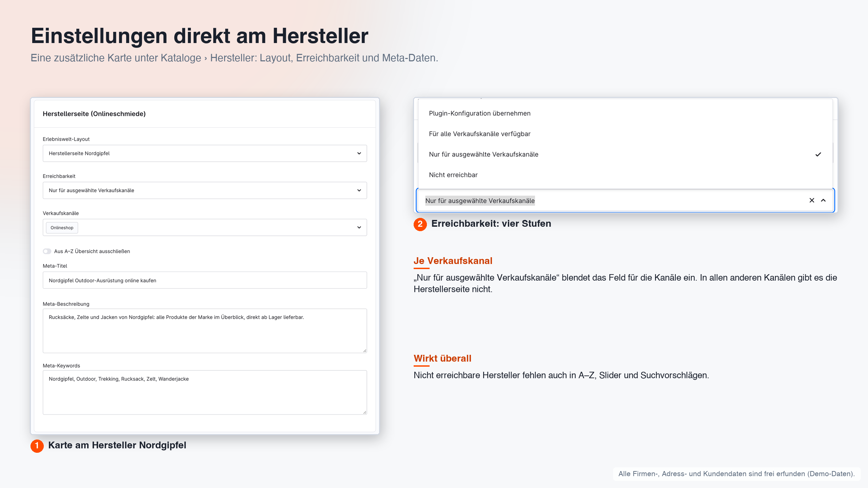Open the Erlebniswelt-Layout dropdown
868x488 pixels.
click(x=205, y=154)
